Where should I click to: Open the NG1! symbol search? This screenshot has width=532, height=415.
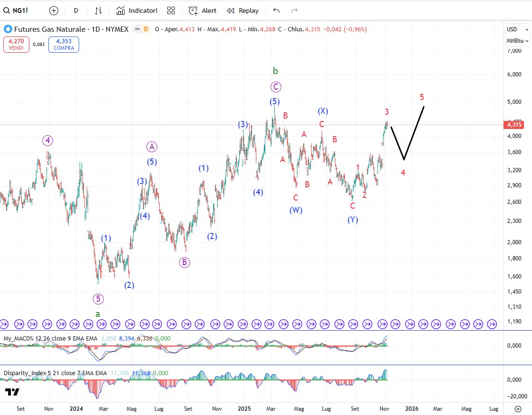pyautogui.click(x=20, y=10)
